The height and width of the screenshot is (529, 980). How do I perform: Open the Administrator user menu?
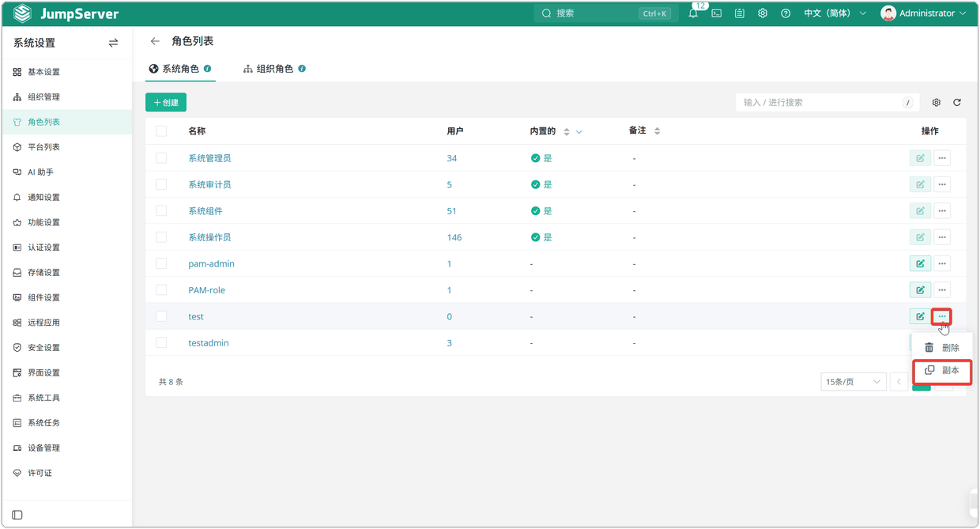[x=924, y=13]
